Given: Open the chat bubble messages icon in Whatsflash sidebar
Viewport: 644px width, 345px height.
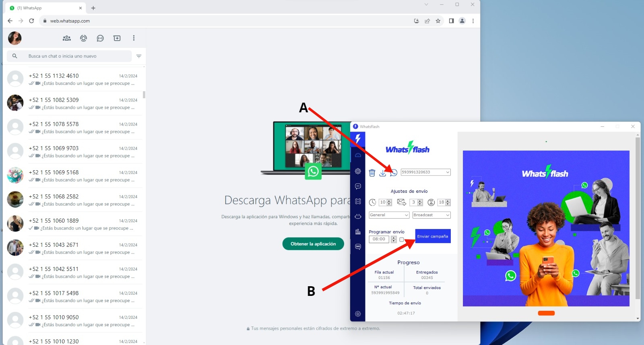Looking at the screenshot, I should pyautogui.click(x=358, y=186).
